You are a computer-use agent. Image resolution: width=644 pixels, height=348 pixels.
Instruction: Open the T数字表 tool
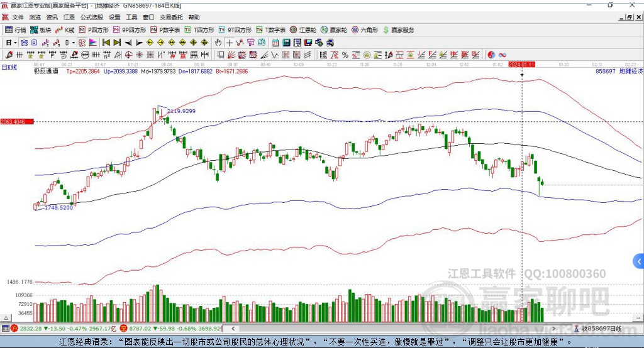point(270,30)
